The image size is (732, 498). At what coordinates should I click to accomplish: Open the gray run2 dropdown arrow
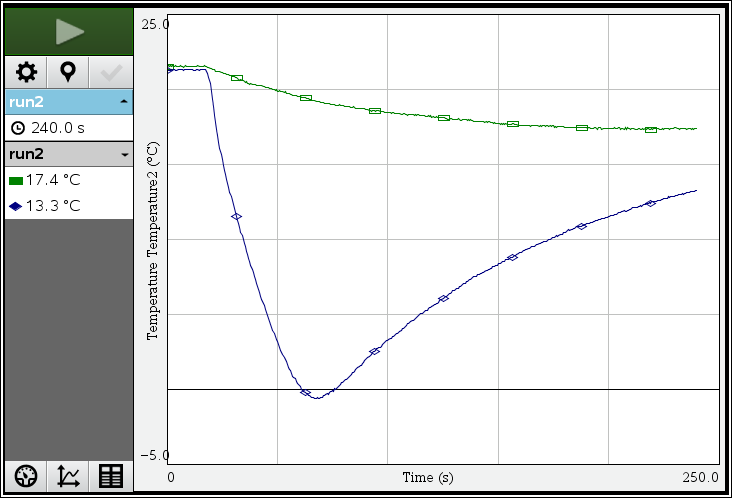tap(123, 155)
